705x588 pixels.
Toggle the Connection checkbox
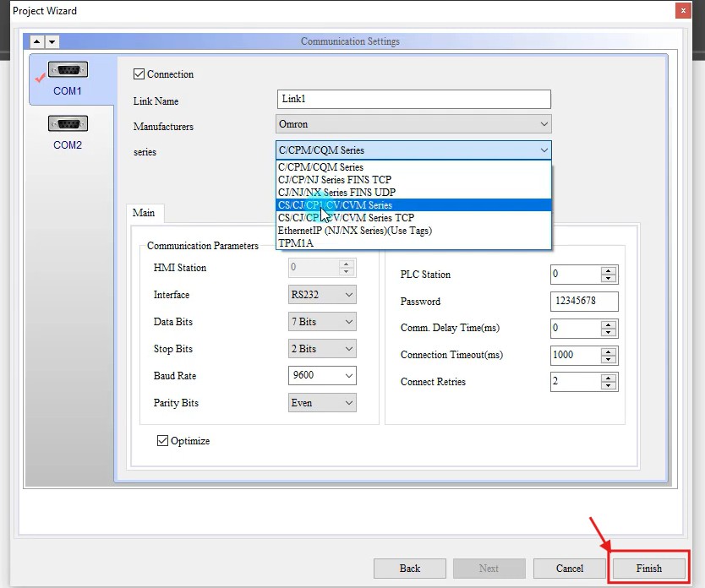pos(139,74)
